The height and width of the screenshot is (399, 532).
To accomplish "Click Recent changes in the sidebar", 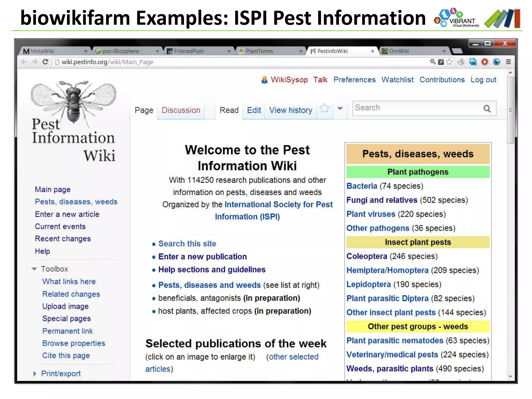I will [63, 239].
